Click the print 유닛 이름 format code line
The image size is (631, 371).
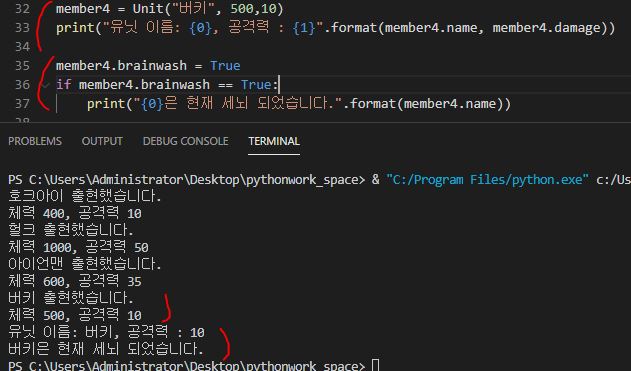(x=336, y=27)
